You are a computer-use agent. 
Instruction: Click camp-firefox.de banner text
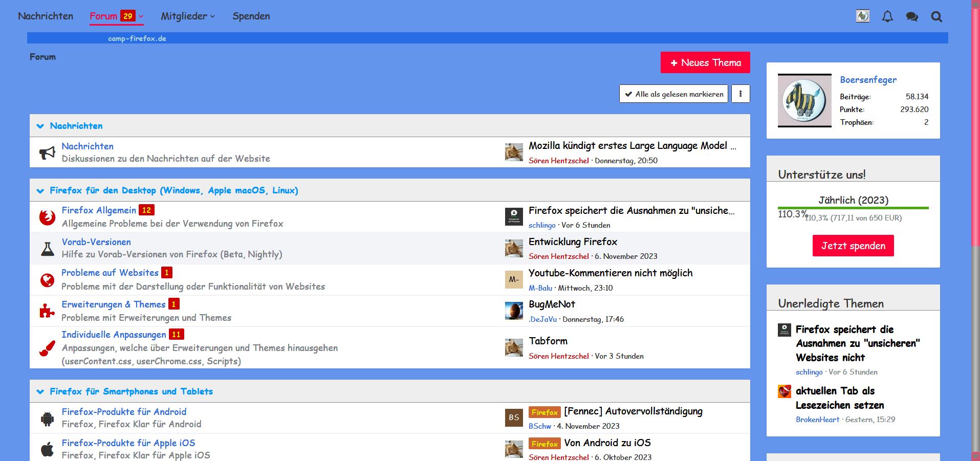tap(137, 38)
